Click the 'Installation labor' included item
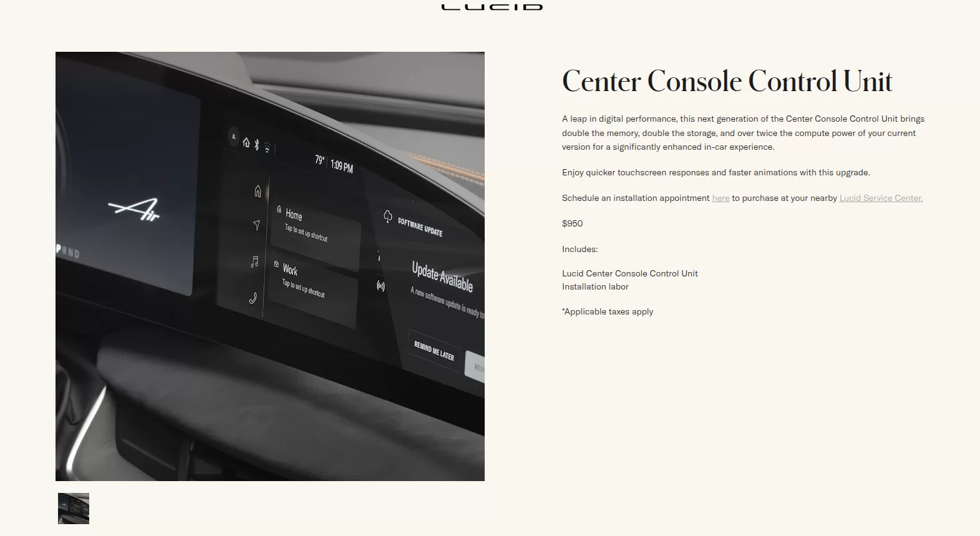 click(x=595, y=287)
